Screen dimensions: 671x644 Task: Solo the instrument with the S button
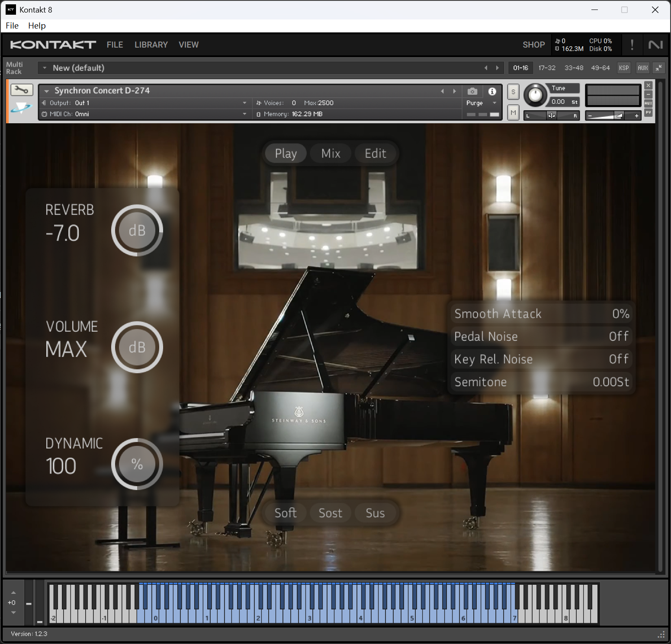pyautogui.click(x=513, y=92)
